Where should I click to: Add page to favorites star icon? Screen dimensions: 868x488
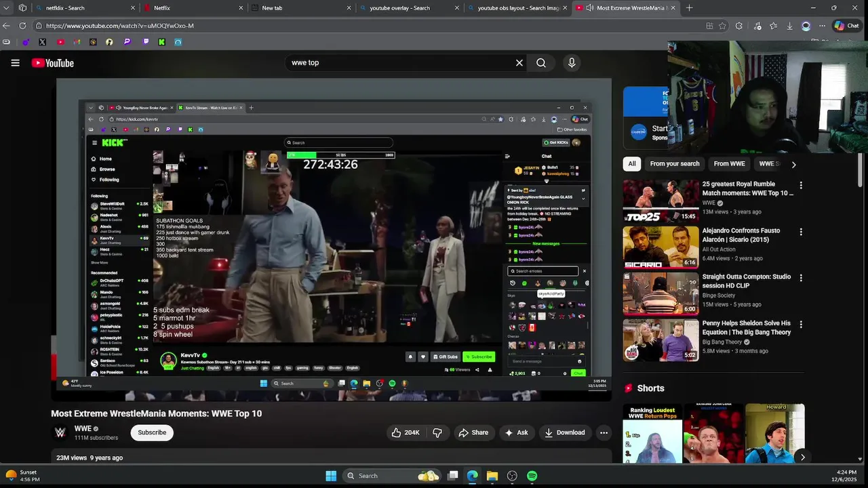point(722,26)
